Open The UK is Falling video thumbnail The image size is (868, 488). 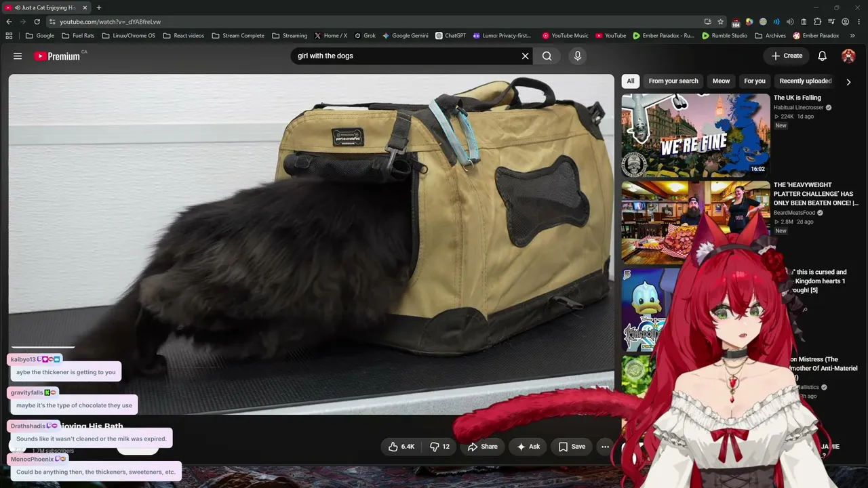tap(696, 136)
